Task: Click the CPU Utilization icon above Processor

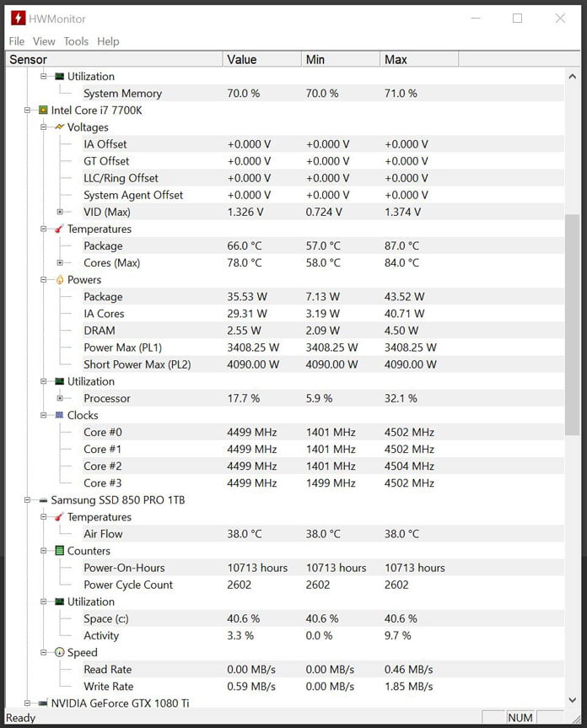Action: pyautogui.click(x=59, y=381)
